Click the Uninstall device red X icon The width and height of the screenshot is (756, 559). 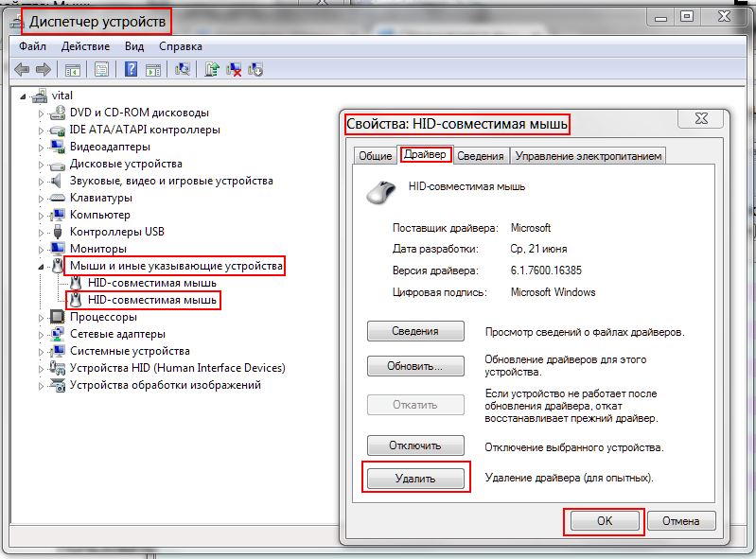tap(234, 69)
